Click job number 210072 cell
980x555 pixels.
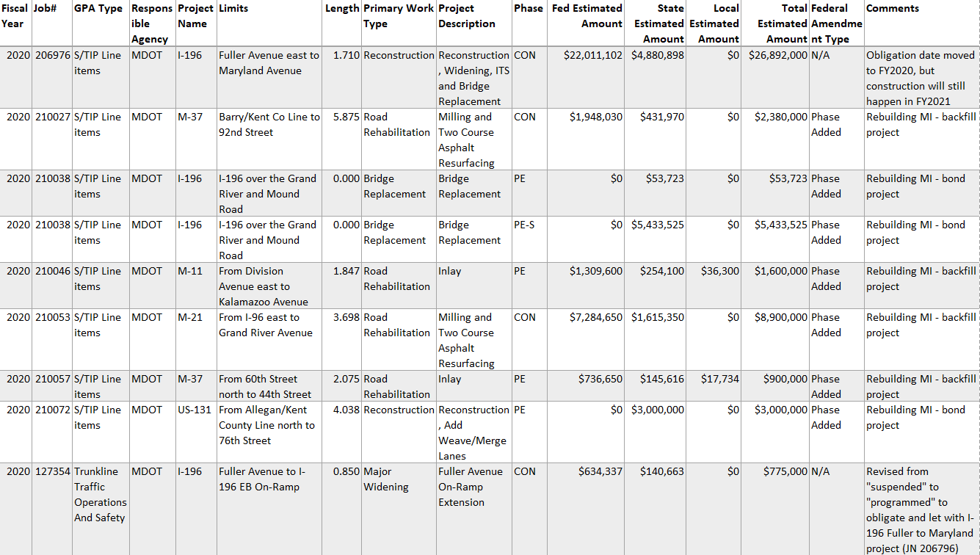(x=52, y=432)
